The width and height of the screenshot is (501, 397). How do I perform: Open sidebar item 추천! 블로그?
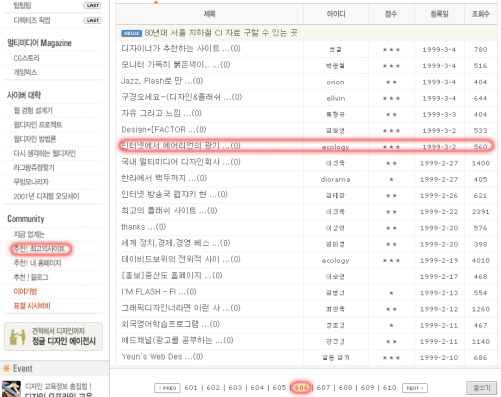31,277
